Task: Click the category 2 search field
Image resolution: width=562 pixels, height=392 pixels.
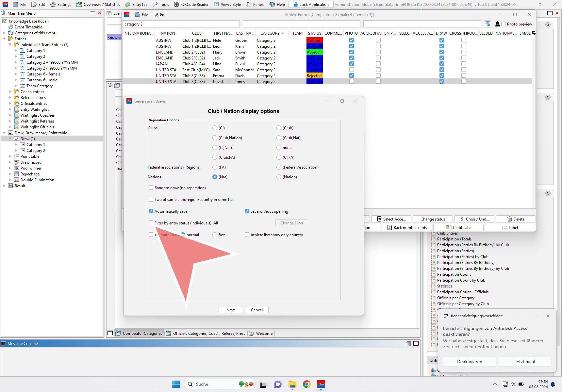Action: click(181, 24)
